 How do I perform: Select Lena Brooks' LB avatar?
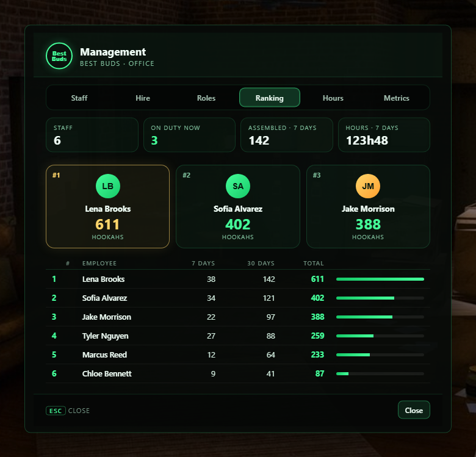click(x=108, y=186)
